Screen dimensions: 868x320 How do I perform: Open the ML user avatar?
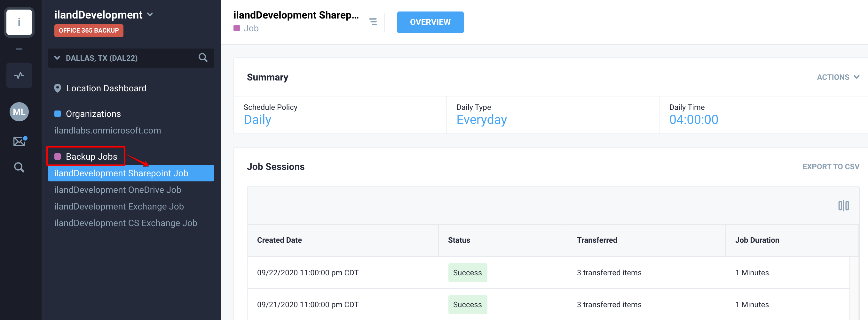[x=19, y=112]
